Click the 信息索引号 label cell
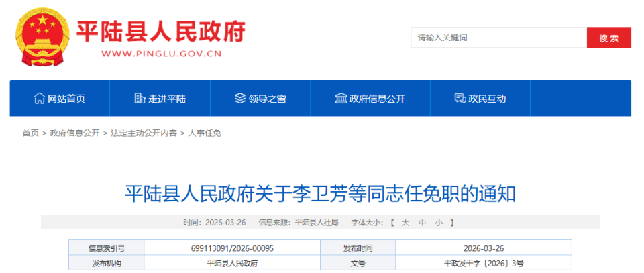The width and height of the screenshot is (644, 273). pos(107,248)
